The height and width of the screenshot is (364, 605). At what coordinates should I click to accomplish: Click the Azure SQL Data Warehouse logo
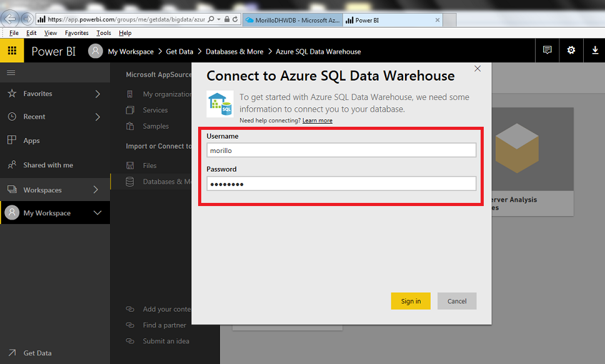[x=220, y=104]
